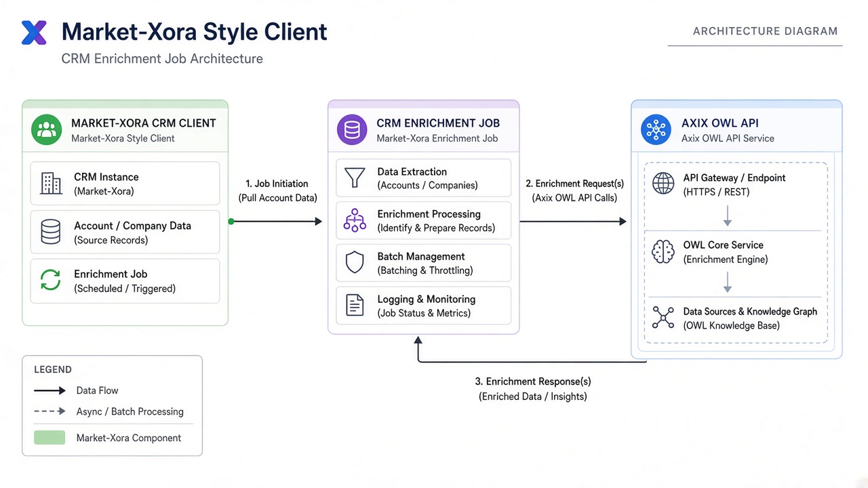Screen dimensions: 868x488
Task: Click the "(Enrichment Engine)" text
Action: (x=726, y=260)
